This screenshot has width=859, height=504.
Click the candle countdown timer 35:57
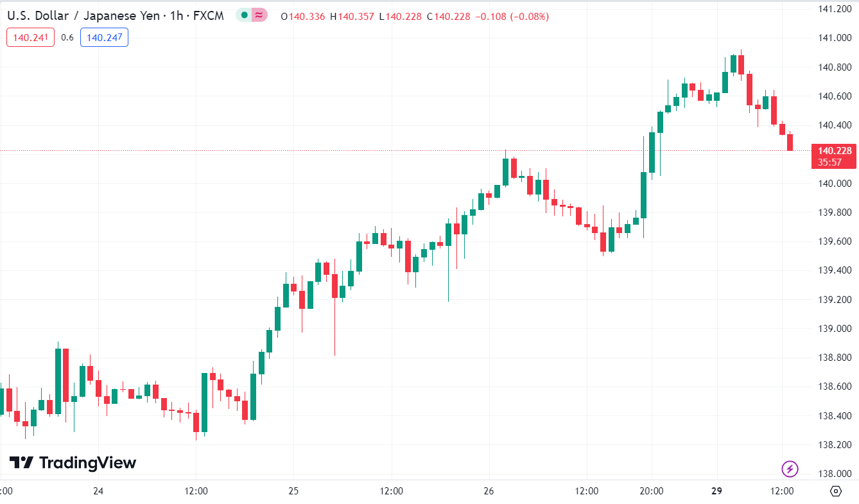[x=833, y=162]
